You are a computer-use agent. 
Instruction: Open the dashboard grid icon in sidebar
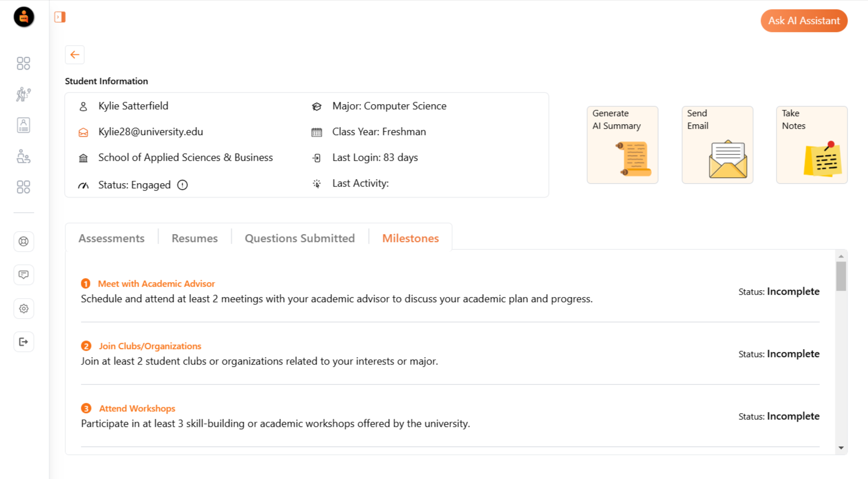point(23,63)
